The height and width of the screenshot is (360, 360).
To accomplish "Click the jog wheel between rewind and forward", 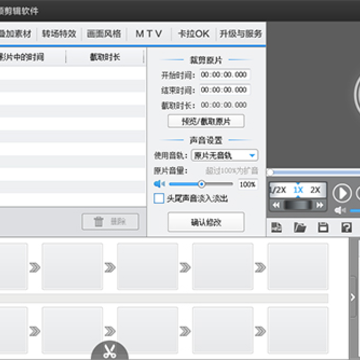I will (x=298, y=205).
